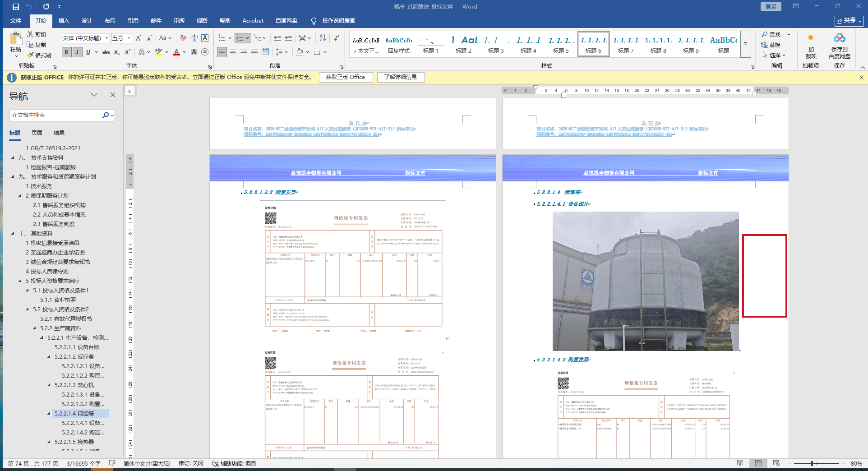The image size is (868, 471).
Task: Click the shrink font size icon
Action: (x=149, y=38)
